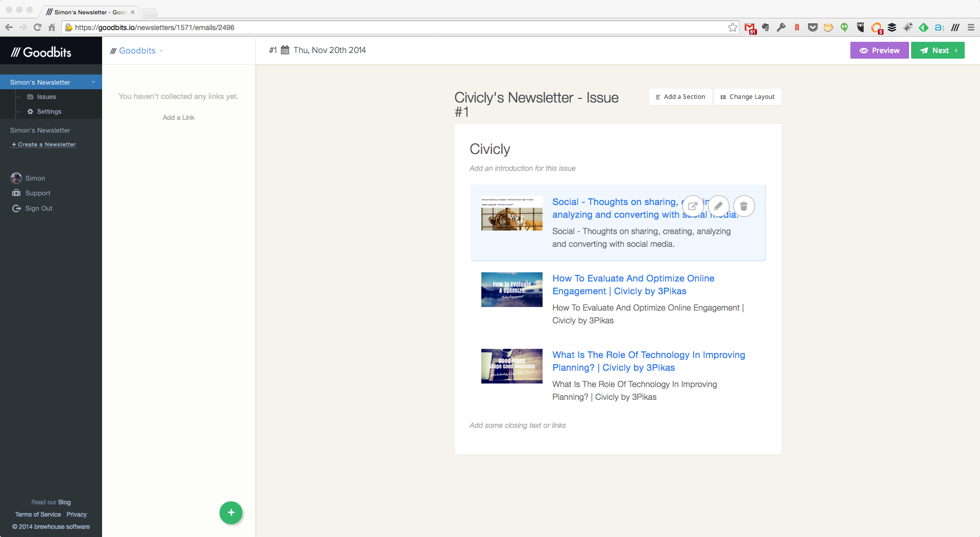This screenshot has height=537, width=980.
Task: Click the key extension icon
Action: tap(781, 28)
